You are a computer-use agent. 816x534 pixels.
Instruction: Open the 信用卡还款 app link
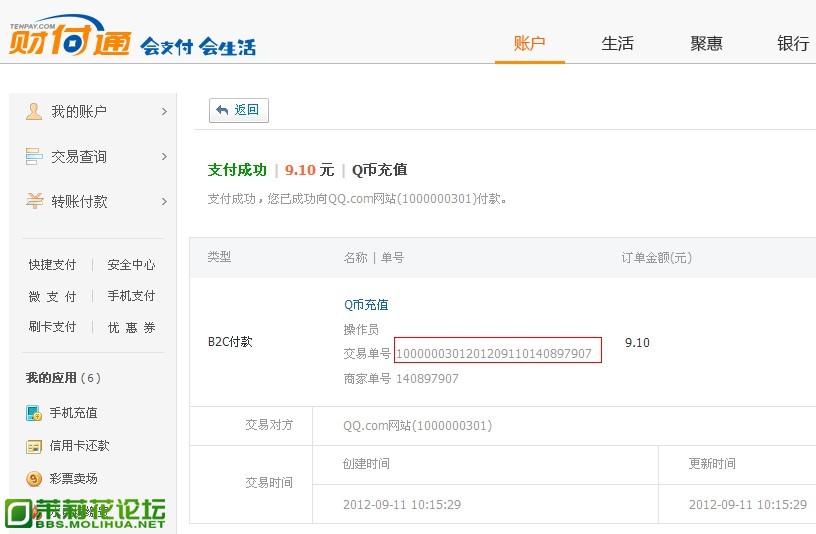(79, 446)
